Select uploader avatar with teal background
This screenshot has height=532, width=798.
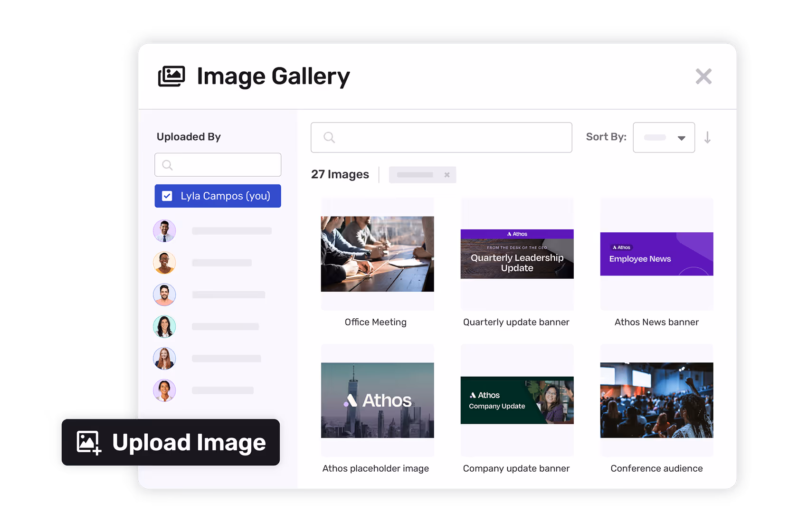(164, 327)
